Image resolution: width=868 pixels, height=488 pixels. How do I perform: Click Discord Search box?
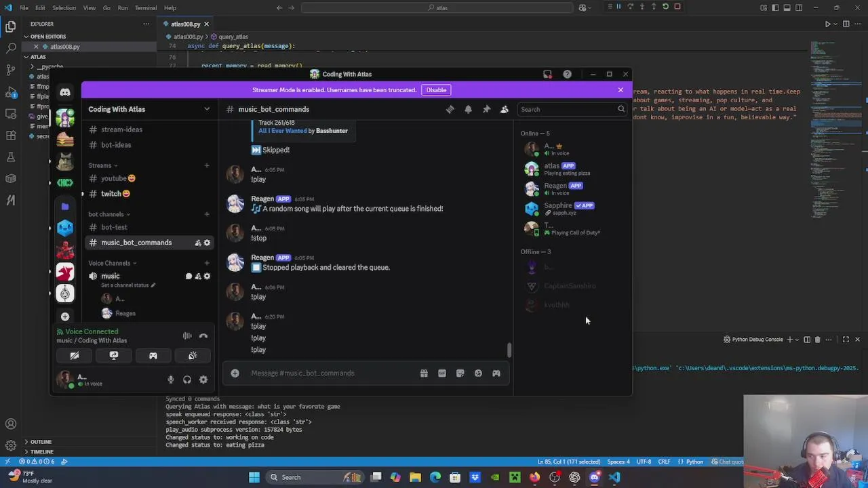coord(571,109)
